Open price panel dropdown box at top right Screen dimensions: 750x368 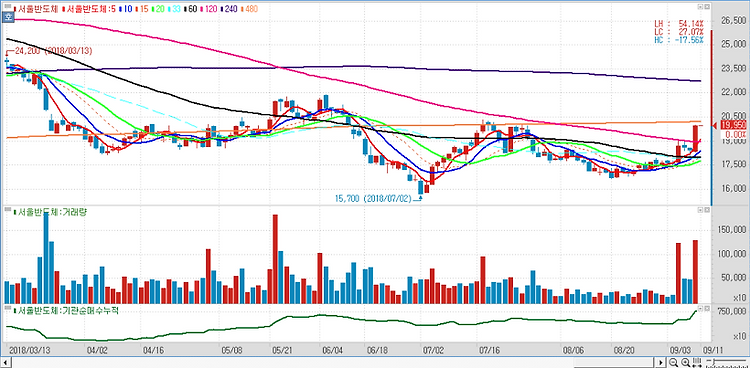699,8
